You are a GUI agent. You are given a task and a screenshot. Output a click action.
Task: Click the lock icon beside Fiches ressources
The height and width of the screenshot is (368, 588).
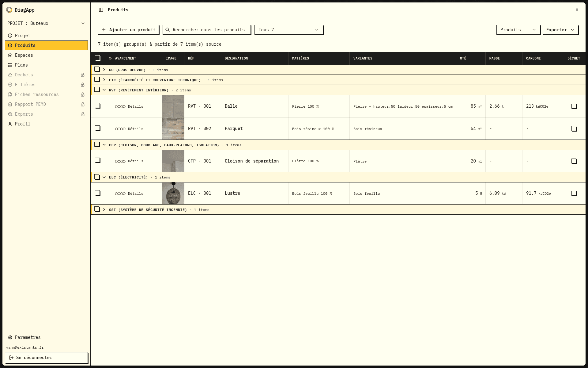[83, 94]
